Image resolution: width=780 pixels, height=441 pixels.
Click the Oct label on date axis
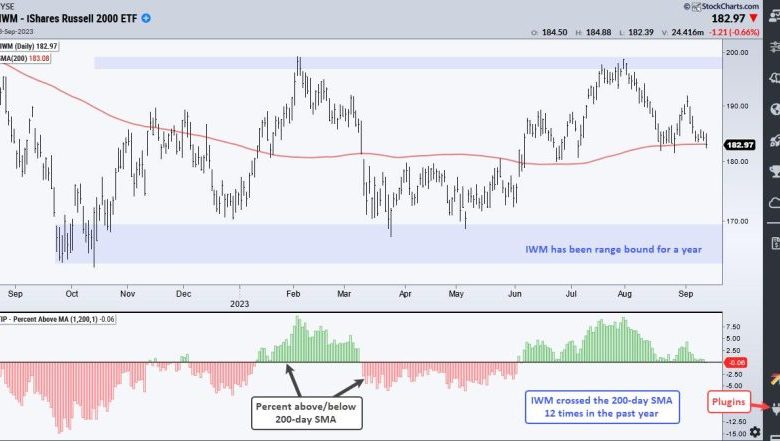click(72, 294)
